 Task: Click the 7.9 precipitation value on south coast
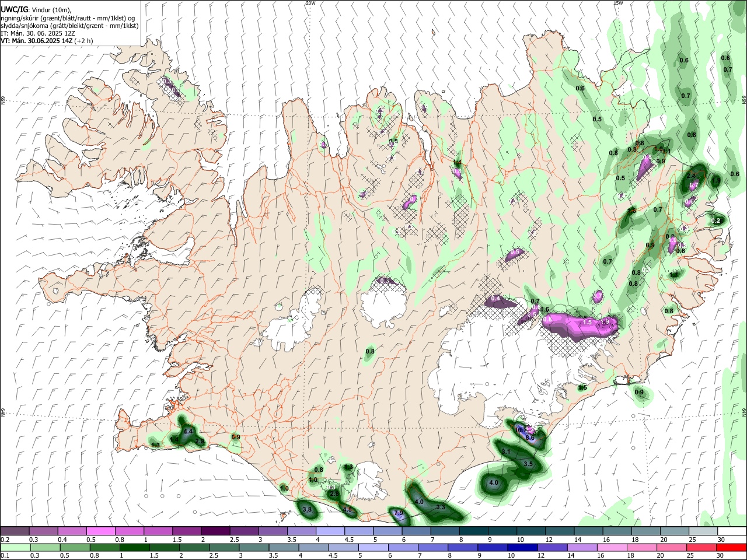[399, 513]
